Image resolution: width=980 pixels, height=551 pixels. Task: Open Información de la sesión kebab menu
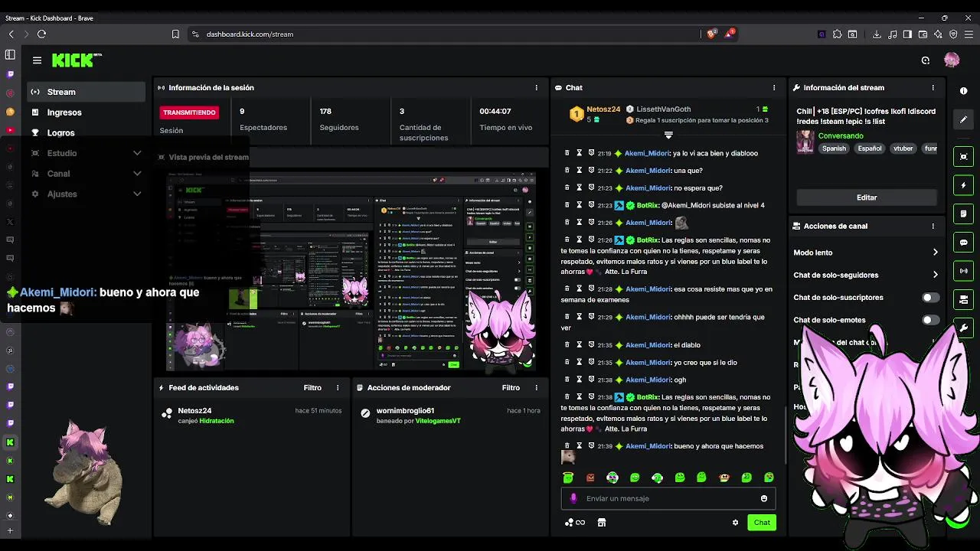(536, 88)
